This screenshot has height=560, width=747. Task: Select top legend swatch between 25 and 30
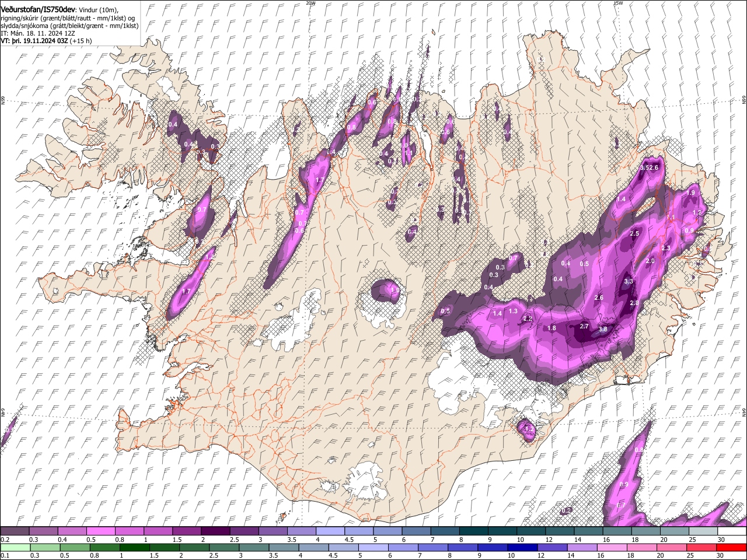(x=703, y=531)
